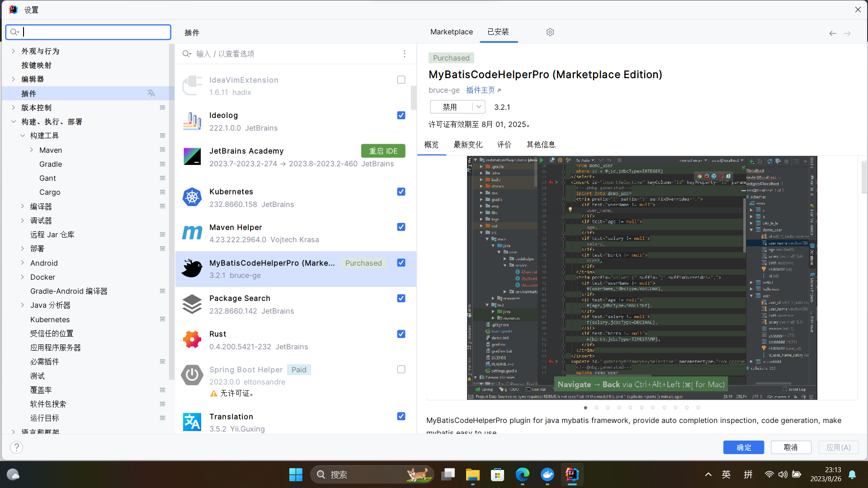This screenshot has height=488, width=868.
Task: Open plugin list options three-dot menu
Action: (x=404, y=54)
